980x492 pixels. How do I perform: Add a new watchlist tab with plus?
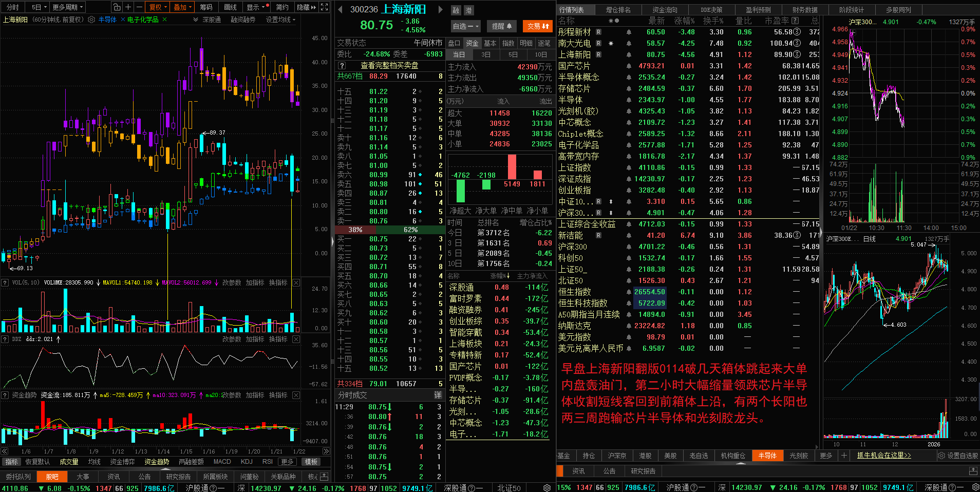843,456
